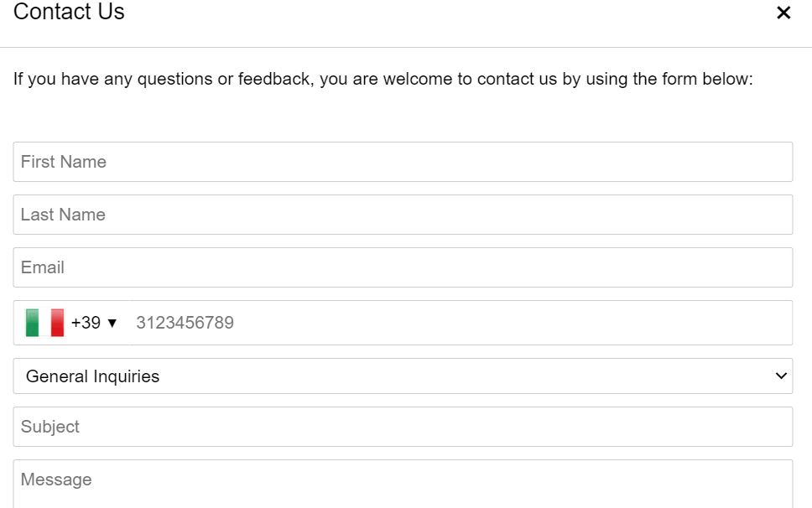Click the 'Email' placeholder word

tap(43, 267)
